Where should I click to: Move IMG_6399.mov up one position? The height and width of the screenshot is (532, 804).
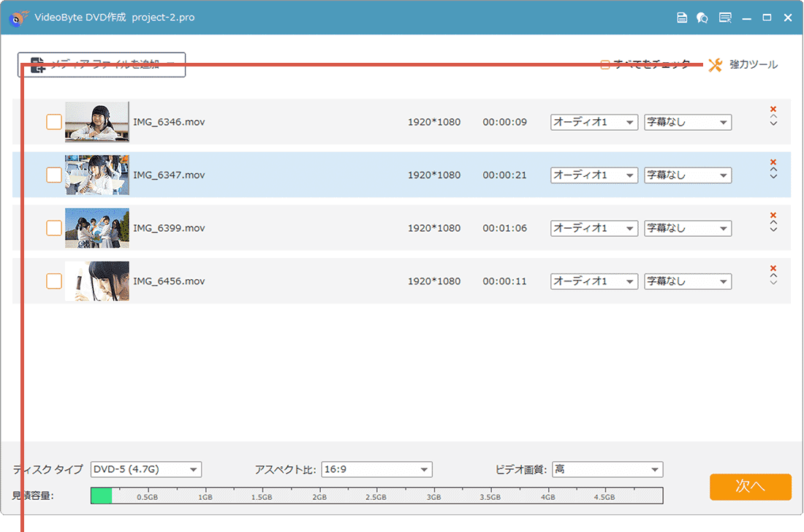coord(773,223)
